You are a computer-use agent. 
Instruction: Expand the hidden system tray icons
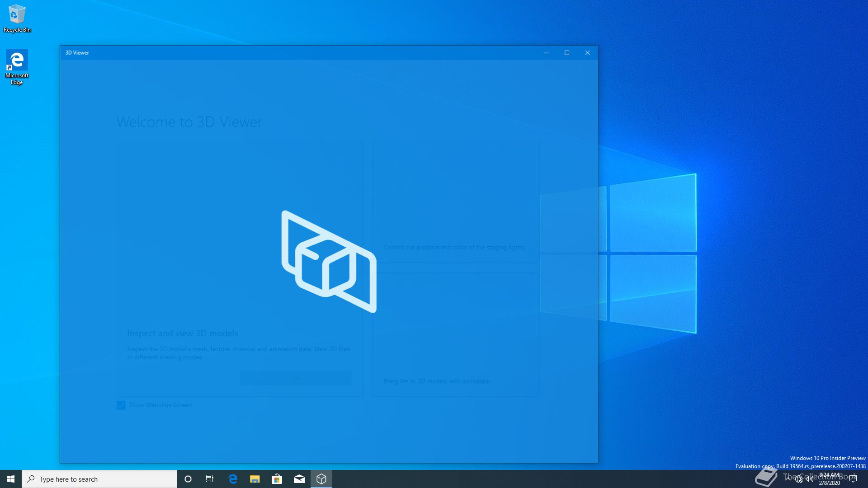tap(788, 479)
